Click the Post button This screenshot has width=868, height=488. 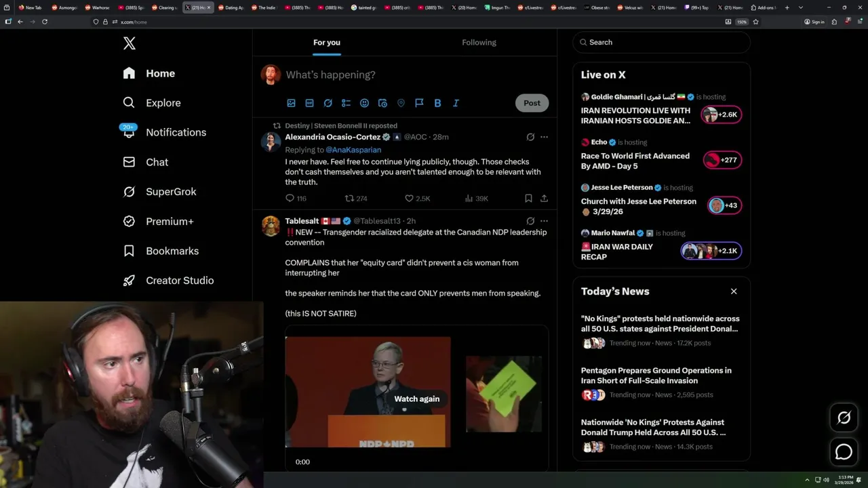tap(532, 103)
